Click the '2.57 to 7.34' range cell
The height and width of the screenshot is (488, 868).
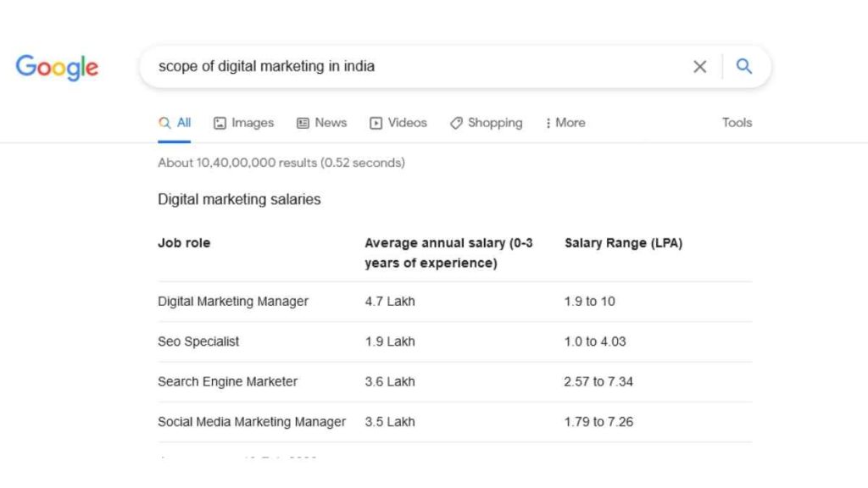(598, 382)
